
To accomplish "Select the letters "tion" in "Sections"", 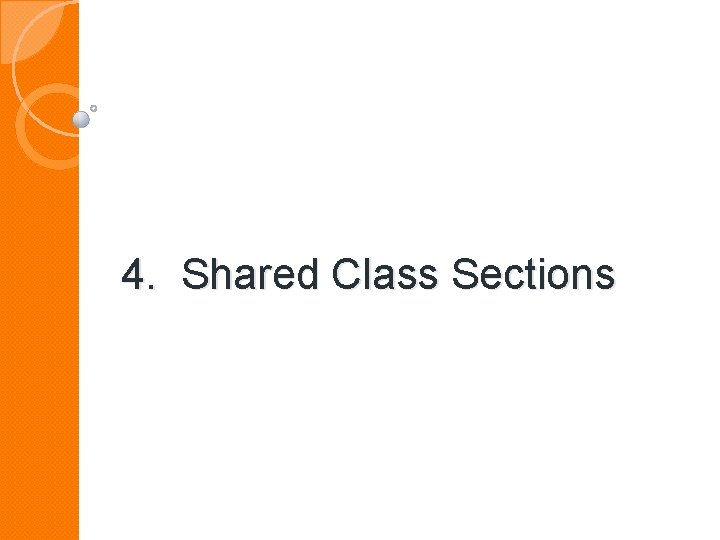I will tap(558, 274).
